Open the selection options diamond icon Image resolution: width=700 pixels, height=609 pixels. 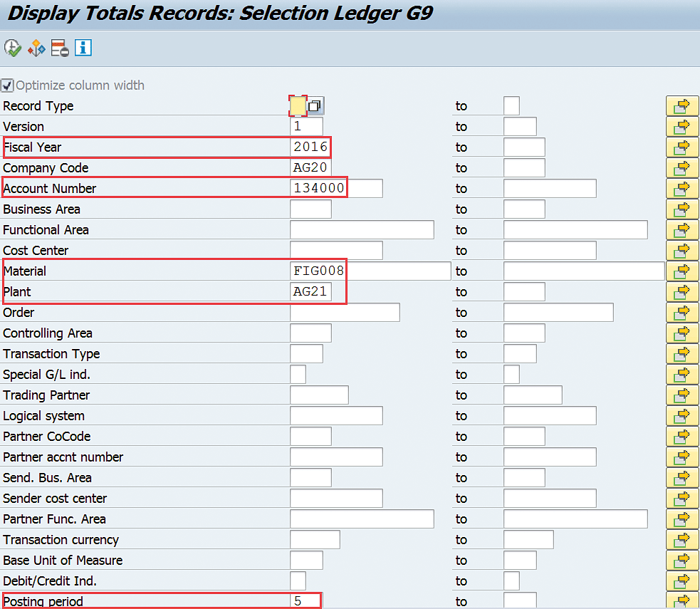point(36,48)
